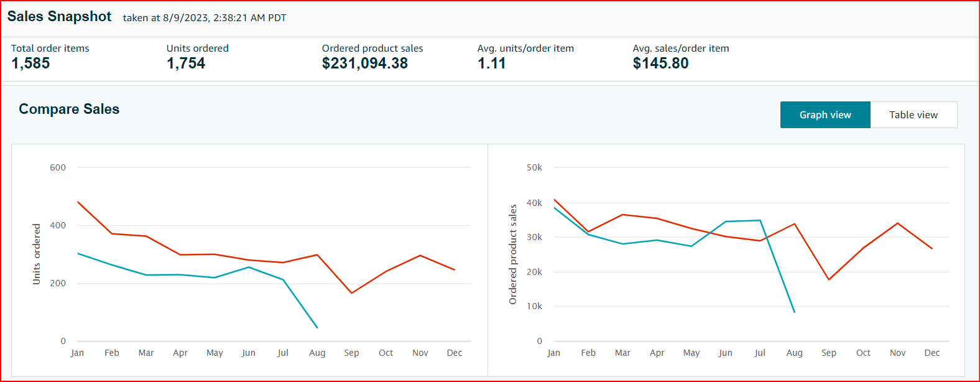Click teal line August endpoint in units chart
Viewport: 980px width, 382px height.
(x=317, y=327)
